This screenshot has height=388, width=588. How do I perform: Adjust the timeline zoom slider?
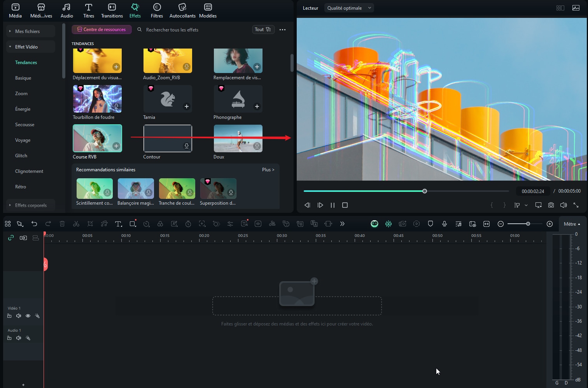tap(525, 224)
